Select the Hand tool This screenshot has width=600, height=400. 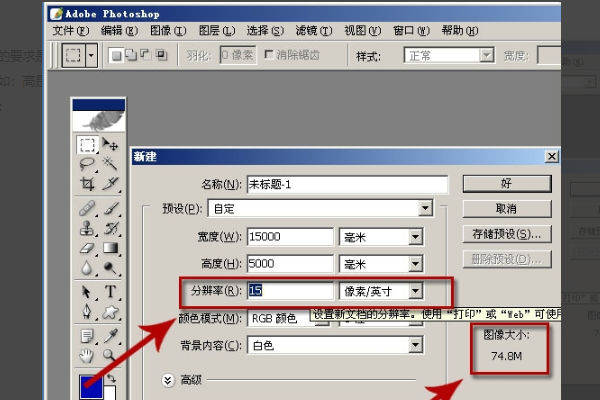87,356
